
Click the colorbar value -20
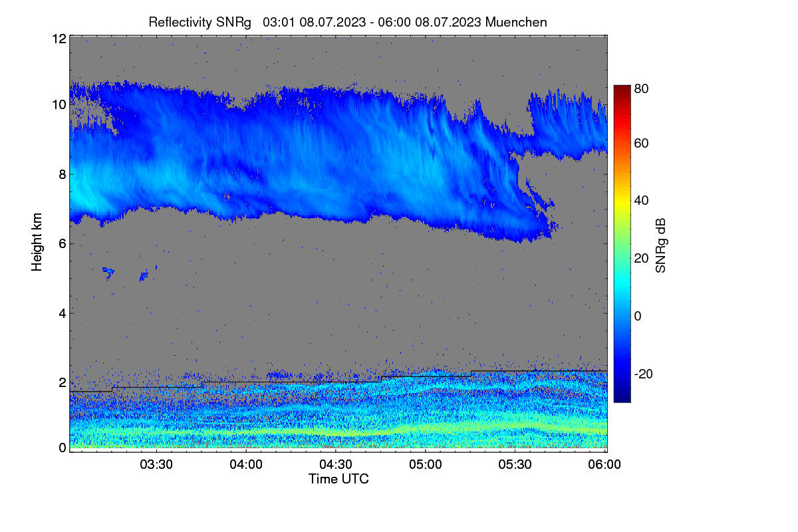click(x=642, y=374)
